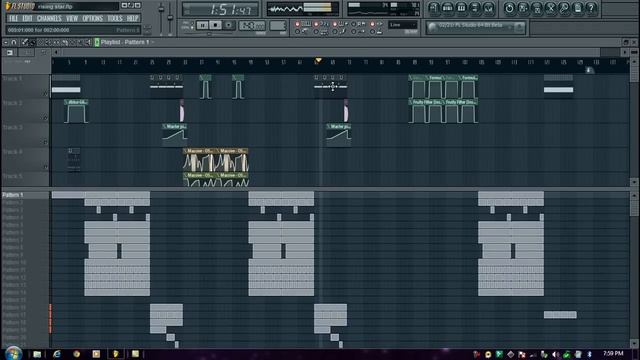This screenshot has height=360, width=640.
Task: Open the HELP menu
Action: [132, 18]
